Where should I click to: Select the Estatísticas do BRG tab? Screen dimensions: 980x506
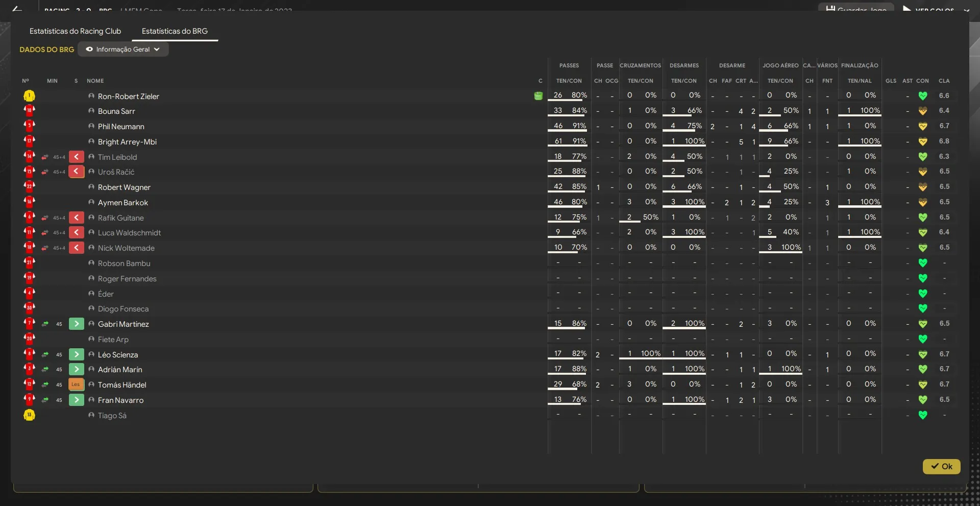[175, 31]
